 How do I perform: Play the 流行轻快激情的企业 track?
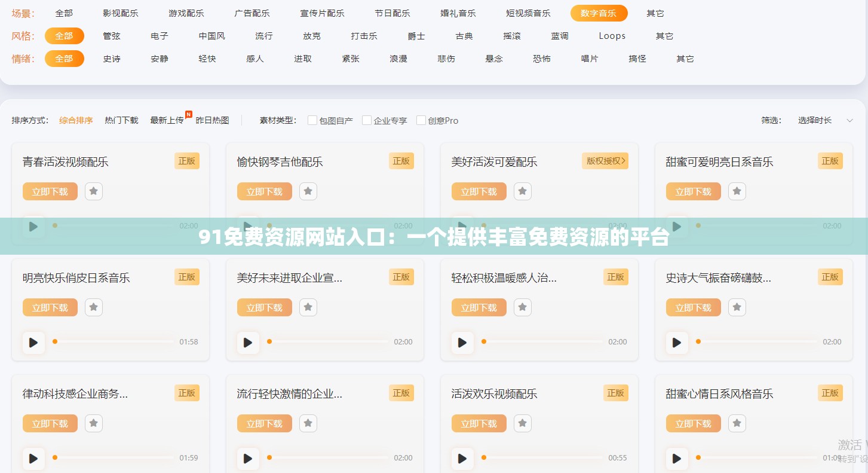248,459
